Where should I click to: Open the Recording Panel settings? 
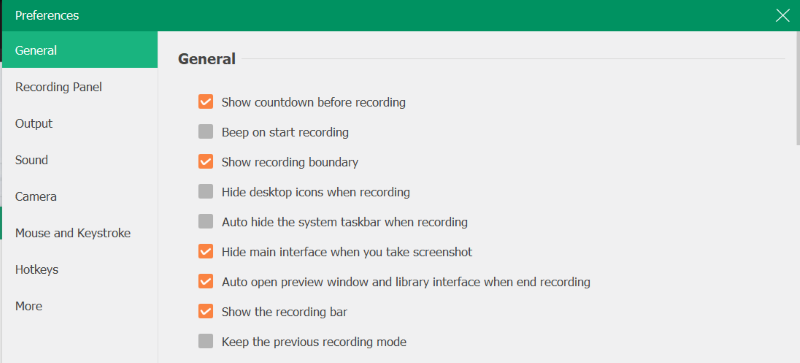coord(80,87)
